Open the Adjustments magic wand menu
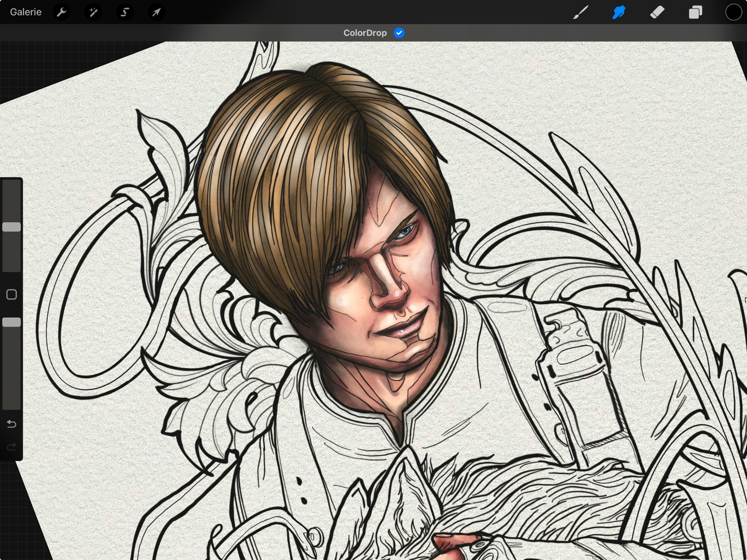The image size is (747, 560). 93,12
